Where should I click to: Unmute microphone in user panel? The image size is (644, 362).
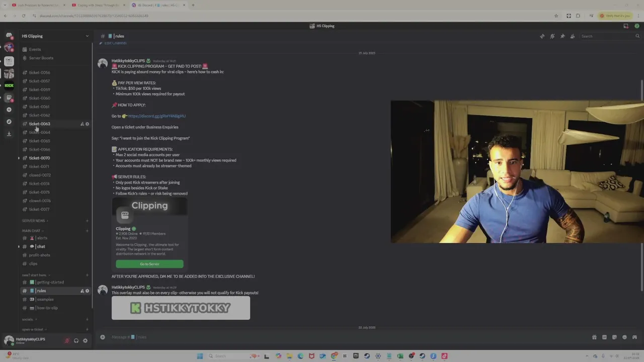pyautogui.click(x=67, y=340)
